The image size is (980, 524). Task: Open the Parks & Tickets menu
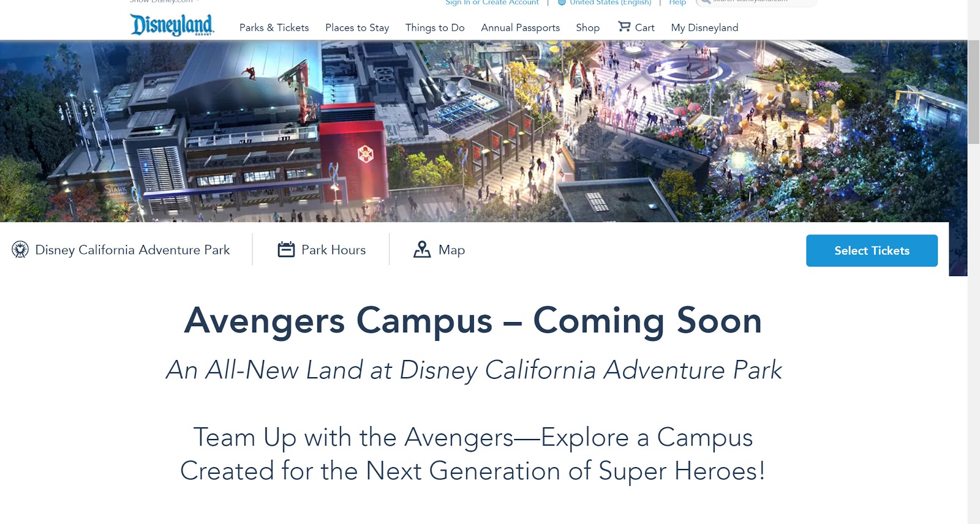274,28
